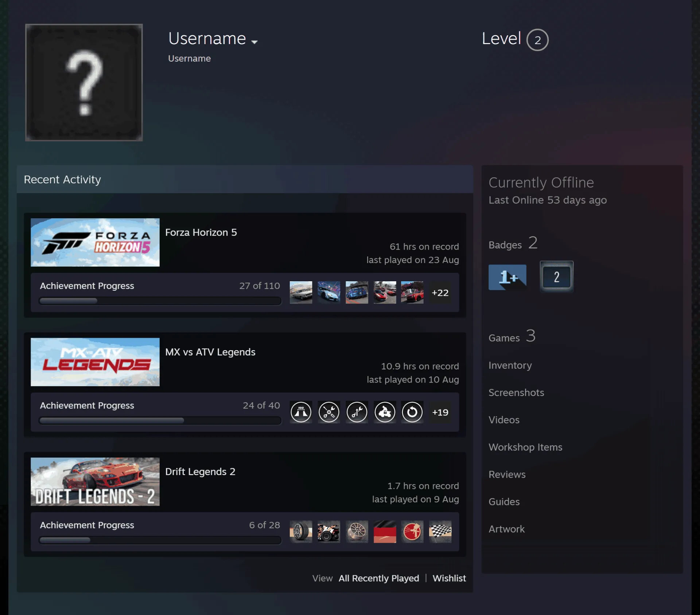Open Inventory in sidebar
This screenshot has height=615, width=700.
point(510,365)
